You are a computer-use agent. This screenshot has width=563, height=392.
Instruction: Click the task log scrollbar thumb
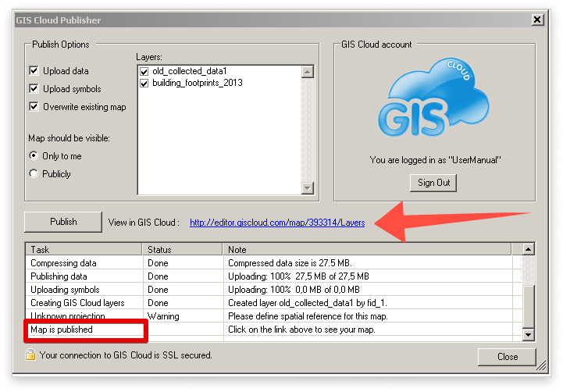click(528, 307)
